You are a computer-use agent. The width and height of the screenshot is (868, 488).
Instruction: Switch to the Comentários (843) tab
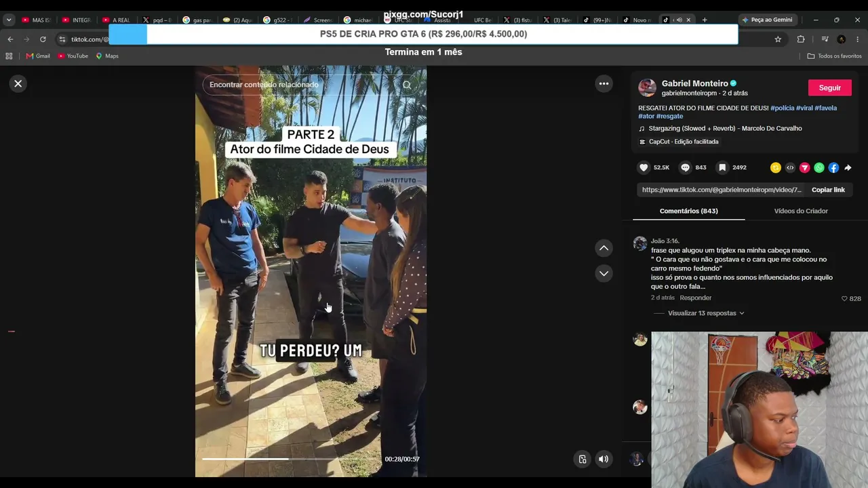(x=688, y=211)
